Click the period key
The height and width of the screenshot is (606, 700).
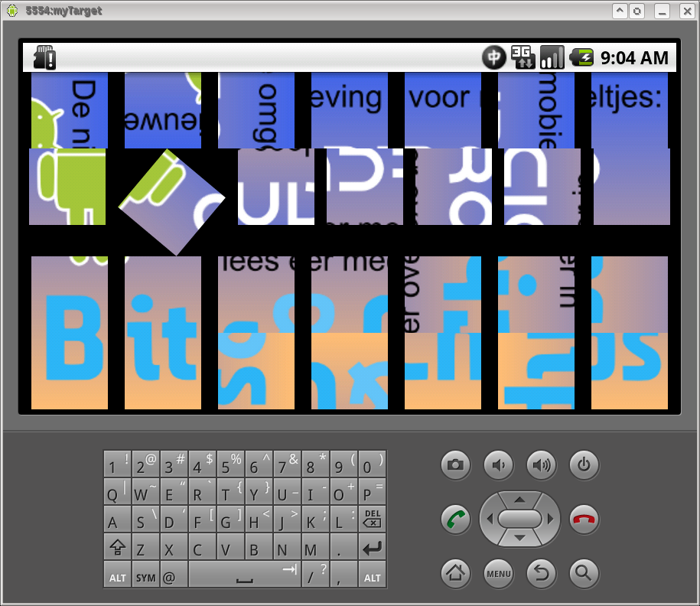(x=343, y=546)
